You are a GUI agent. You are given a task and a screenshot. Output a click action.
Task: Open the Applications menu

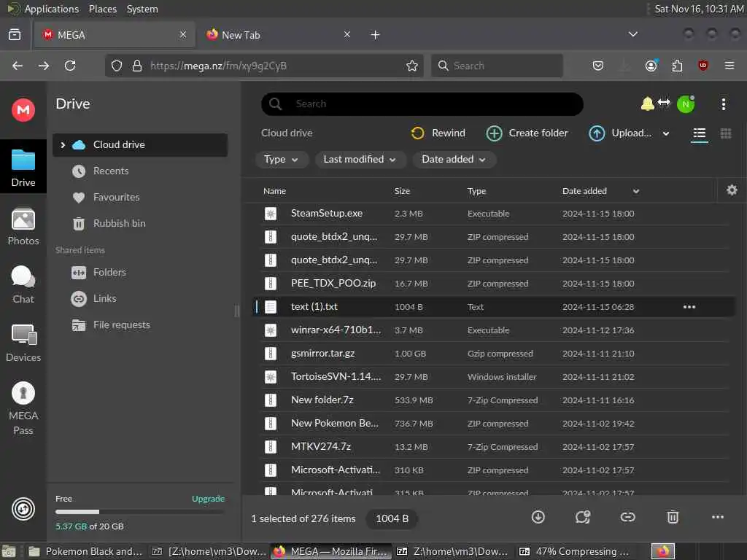click(52, 9)
